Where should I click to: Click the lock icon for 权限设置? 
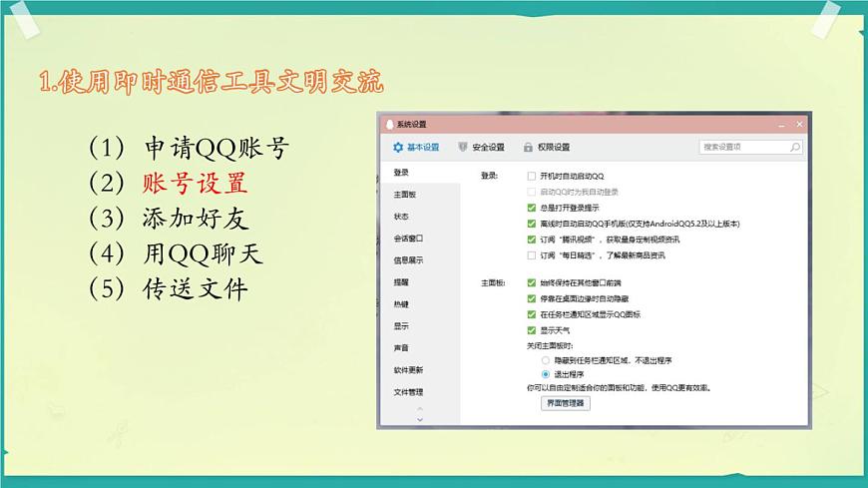point(528,148)
